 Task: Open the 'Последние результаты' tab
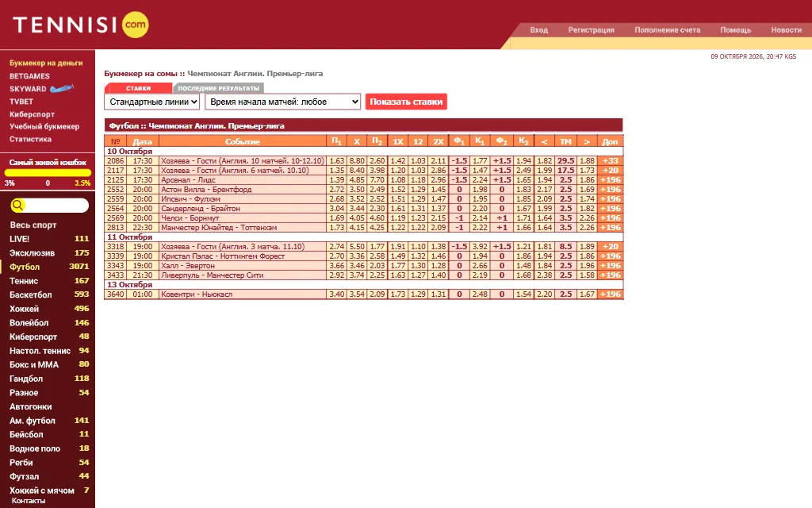[x=219, y=88]
